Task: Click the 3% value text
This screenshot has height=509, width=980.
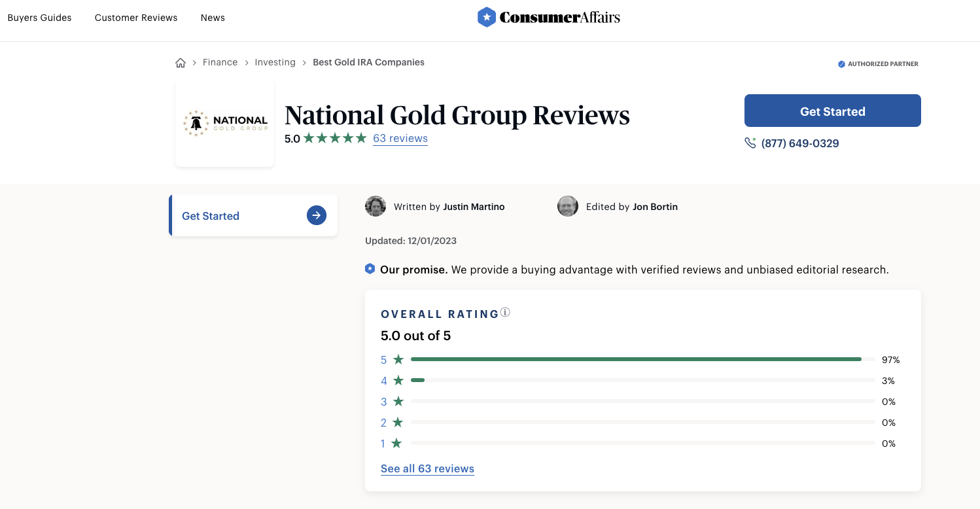Action: (x=888, y=381)
